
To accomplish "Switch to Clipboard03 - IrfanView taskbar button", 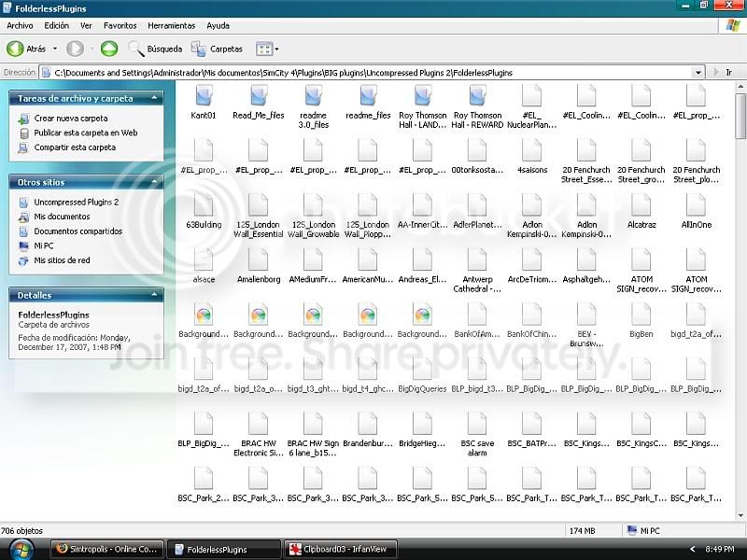I will click(341, 549).
